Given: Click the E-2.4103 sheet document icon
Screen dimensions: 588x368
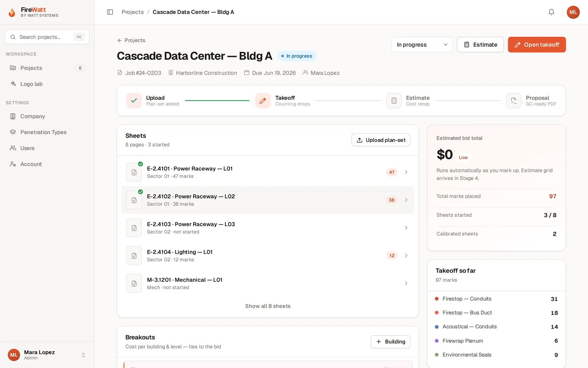Looking at the screenshot, I should click(134, 228).
